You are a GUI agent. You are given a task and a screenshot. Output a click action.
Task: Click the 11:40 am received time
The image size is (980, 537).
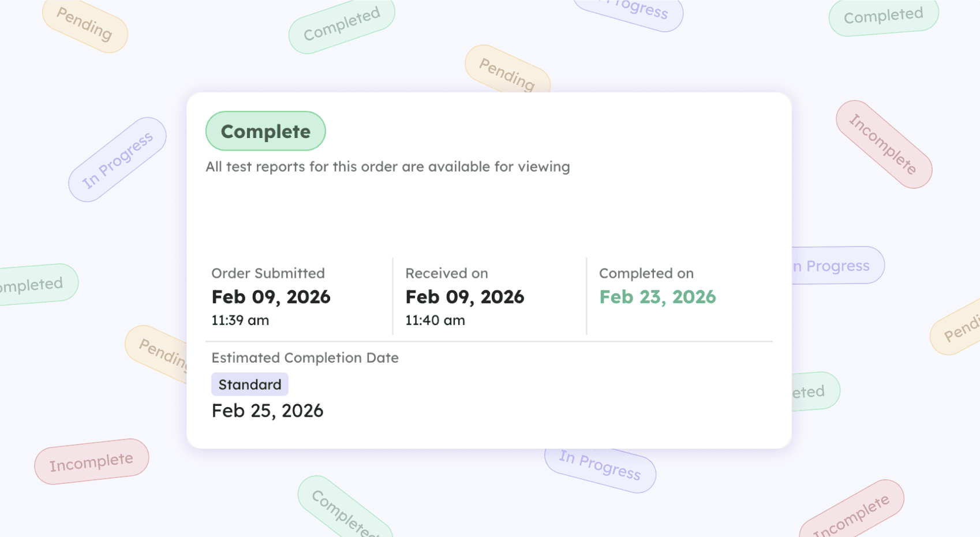pos(435,320)
